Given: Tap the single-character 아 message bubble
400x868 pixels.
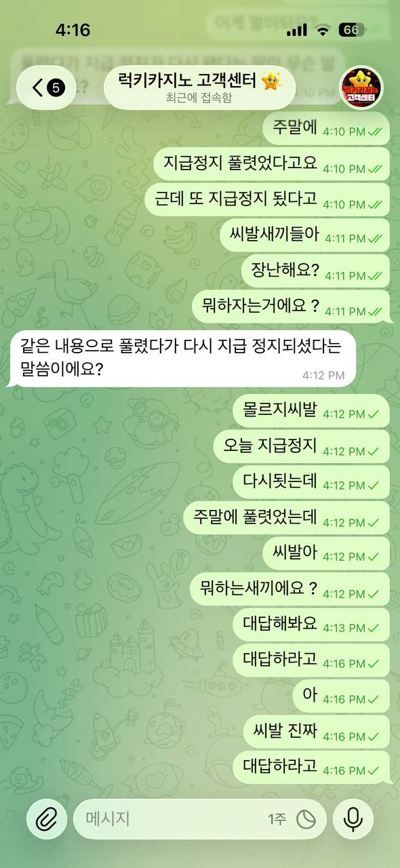Looking at the screenshot, I should pos(342,696).
